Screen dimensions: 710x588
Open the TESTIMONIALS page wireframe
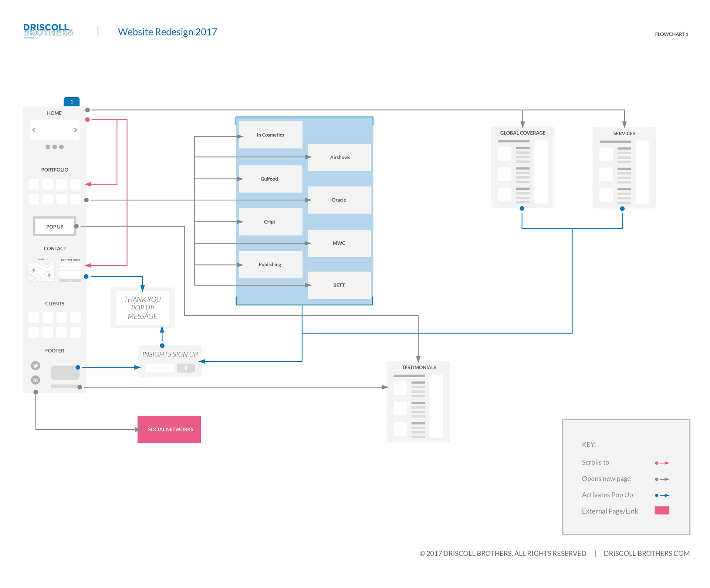[x=418, y=401]
